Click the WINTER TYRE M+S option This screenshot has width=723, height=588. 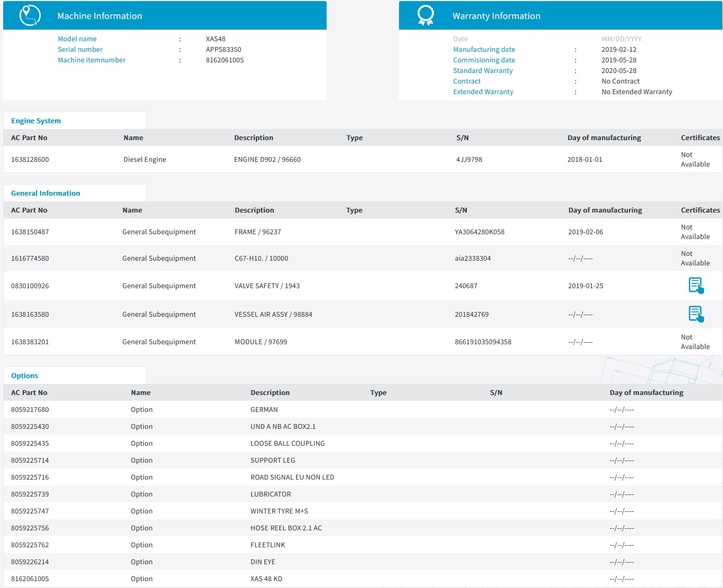point(279,511)
